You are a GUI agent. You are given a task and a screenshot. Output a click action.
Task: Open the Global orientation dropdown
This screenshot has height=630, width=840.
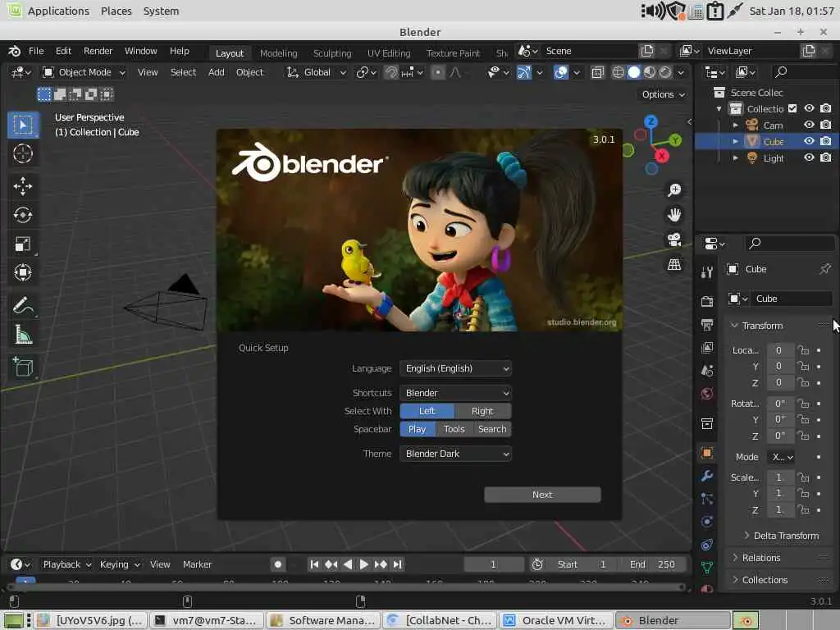(317, 72)
